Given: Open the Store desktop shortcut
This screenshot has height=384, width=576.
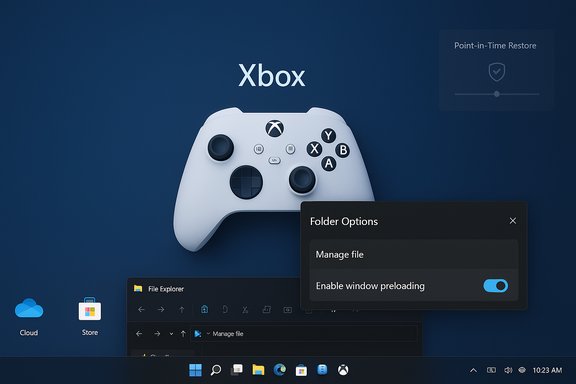Looking at the screenshot, I should coord(90,316).
